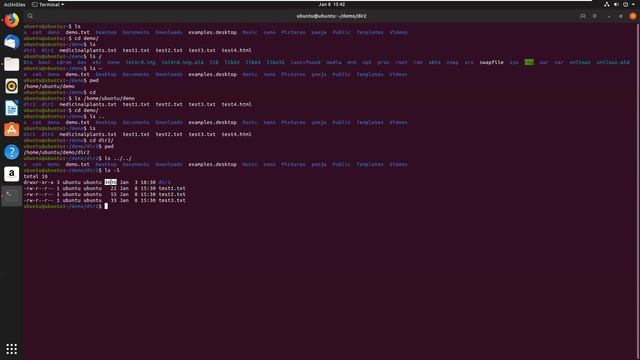This screenshot has height=360, width=640.
Task: Click the snap directory name
Action: (x=452, y=62)
